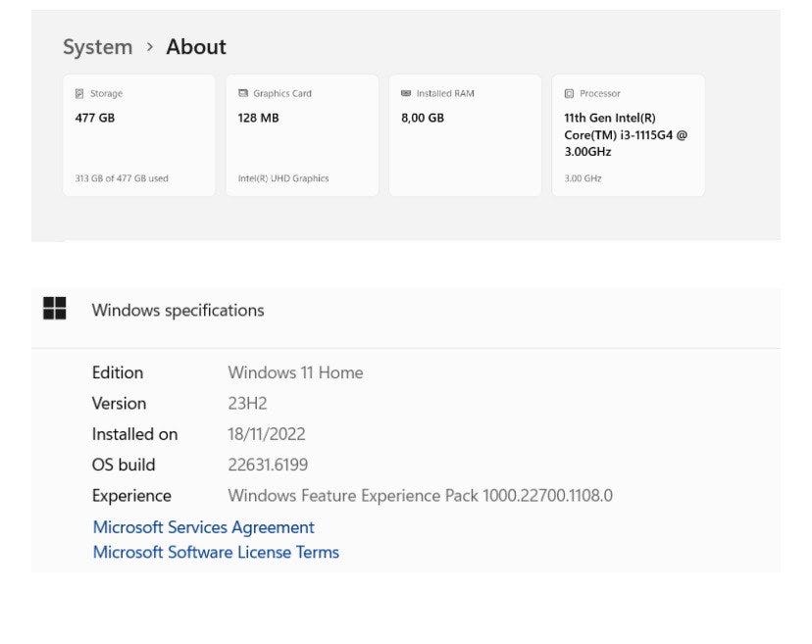Click the '313 GB of 477 GB used' text

coord(122,178)
